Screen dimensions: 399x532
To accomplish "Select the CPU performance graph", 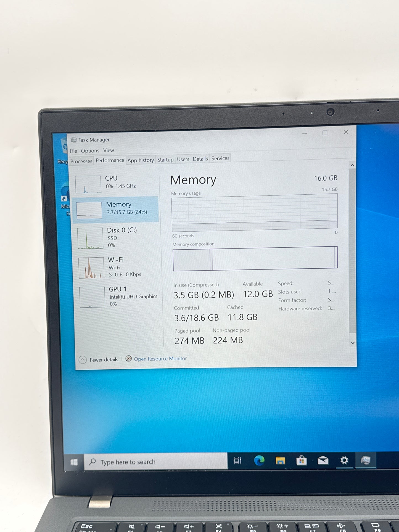I will tap(116, 183).
